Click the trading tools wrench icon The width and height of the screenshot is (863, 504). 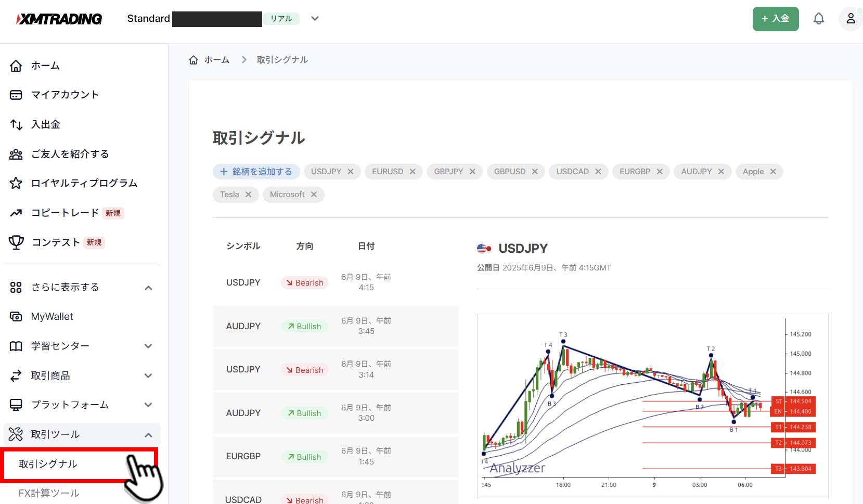point(16,434)
